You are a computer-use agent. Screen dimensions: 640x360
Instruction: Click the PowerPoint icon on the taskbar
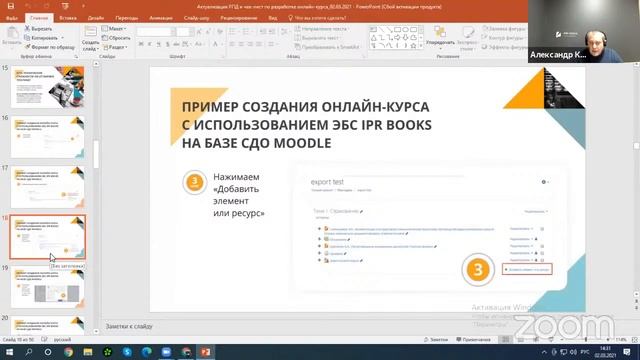point(205,352)
